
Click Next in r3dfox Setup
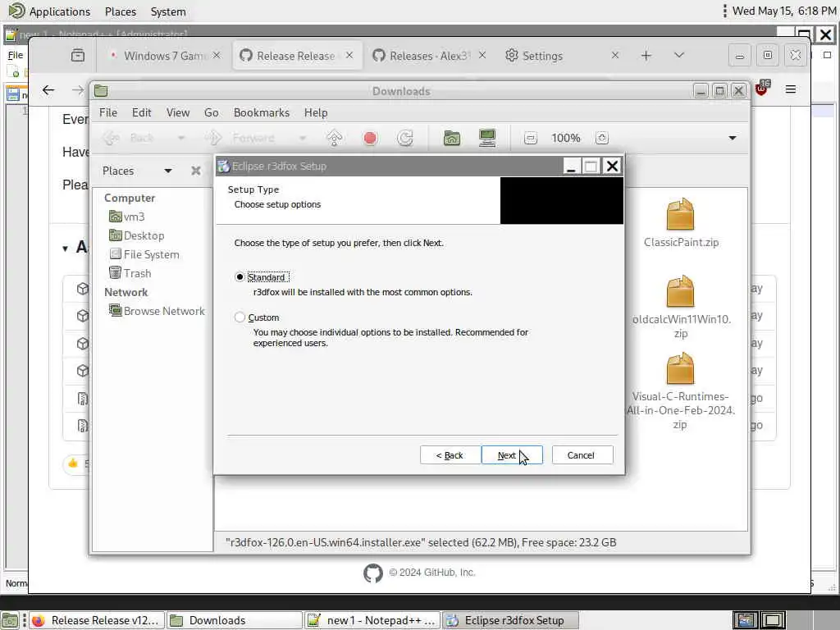click(x=512, y=455)
